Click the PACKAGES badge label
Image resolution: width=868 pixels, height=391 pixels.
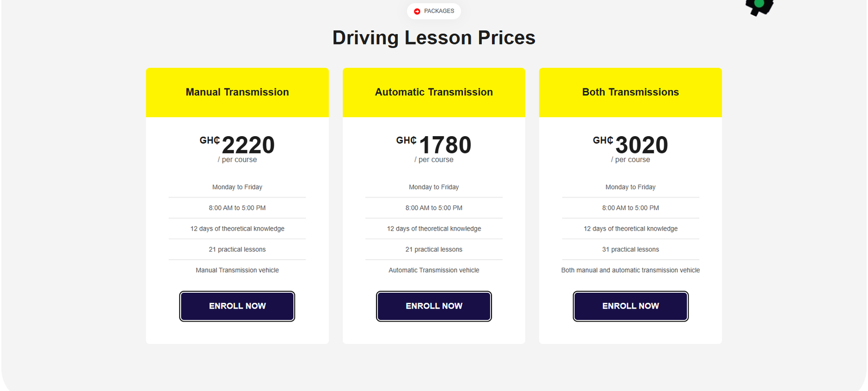point(439,11)
